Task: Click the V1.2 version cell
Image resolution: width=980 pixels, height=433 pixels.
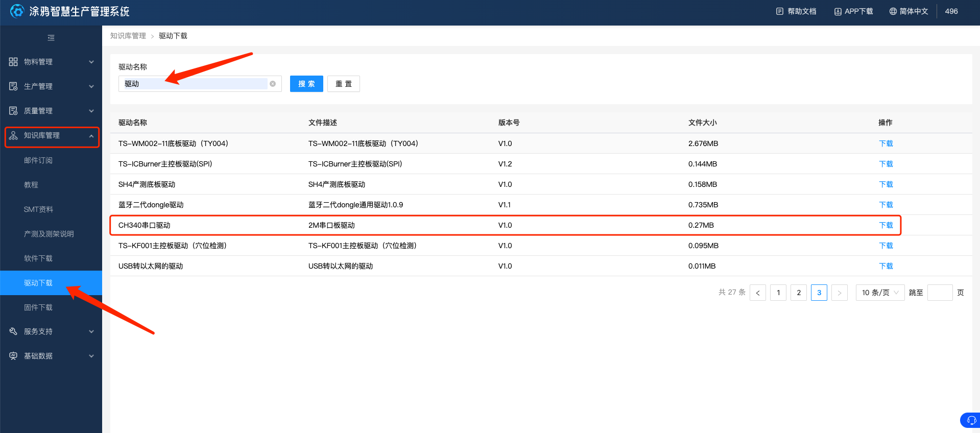Action: click(505, 164)
